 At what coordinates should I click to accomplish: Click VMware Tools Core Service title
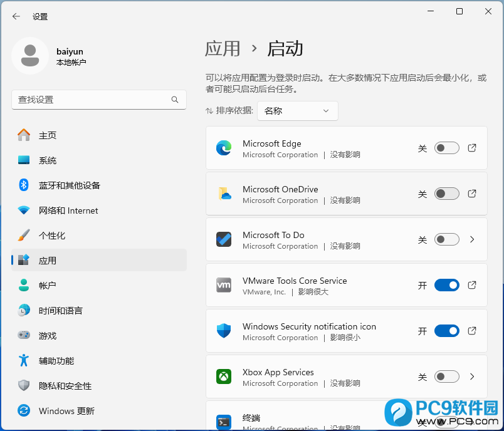(295, 281)
